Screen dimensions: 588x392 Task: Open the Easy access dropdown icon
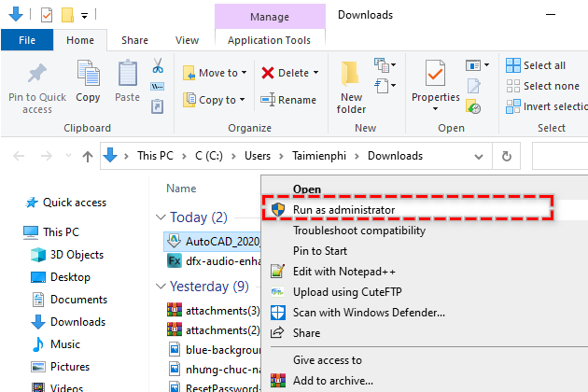[385, 86]
